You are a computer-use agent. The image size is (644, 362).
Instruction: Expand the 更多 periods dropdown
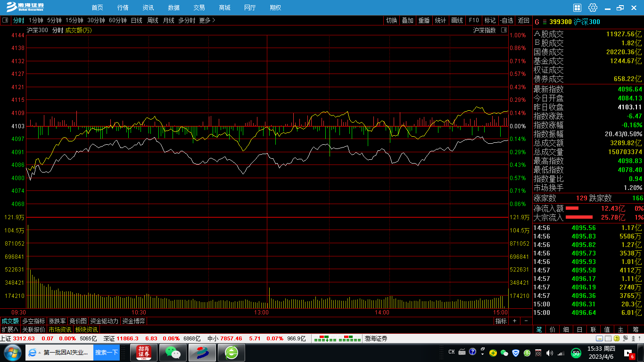click(207, 20)
